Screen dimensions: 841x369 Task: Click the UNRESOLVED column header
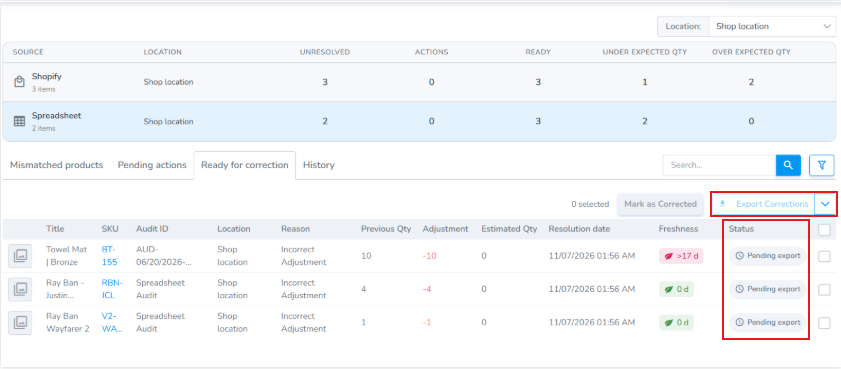(324, 52)
